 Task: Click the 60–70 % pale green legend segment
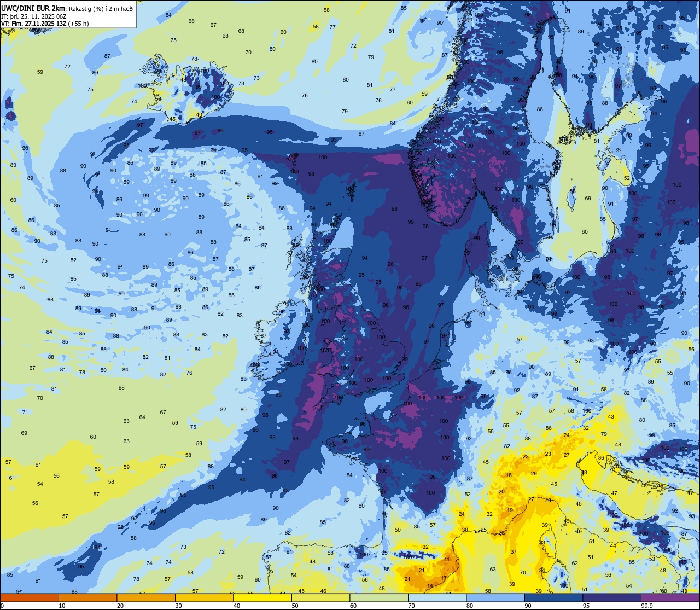coord(379,598)
